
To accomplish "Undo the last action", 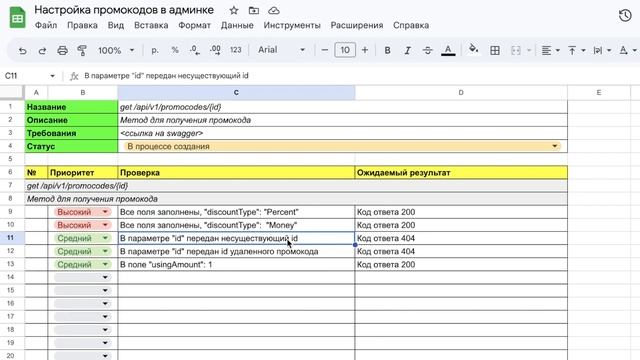I will tap(22, 50).
